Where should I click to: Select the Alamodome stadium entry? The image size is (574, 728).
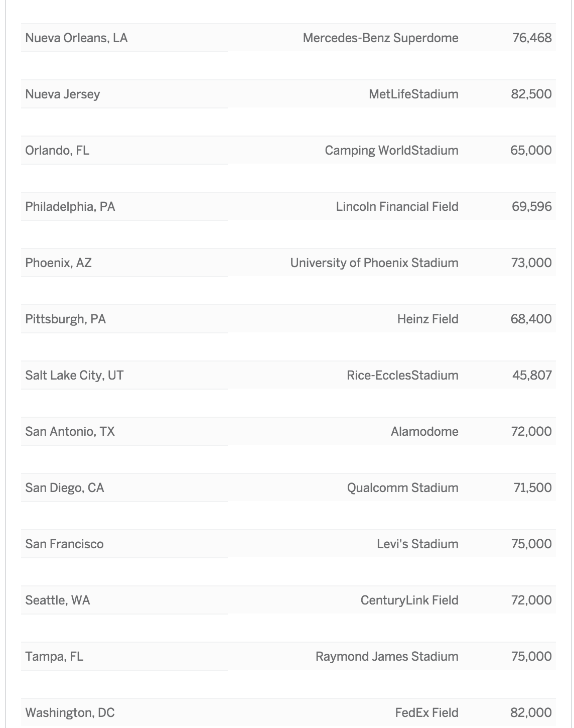[424, 432]
